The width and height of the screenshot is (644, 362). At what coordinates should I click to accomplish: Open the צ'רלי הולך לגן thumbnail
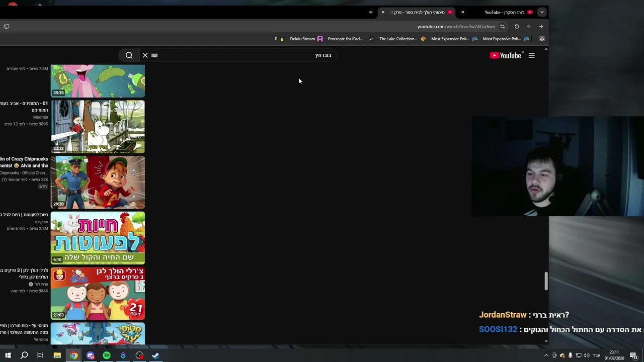click(x=98, y=294)
